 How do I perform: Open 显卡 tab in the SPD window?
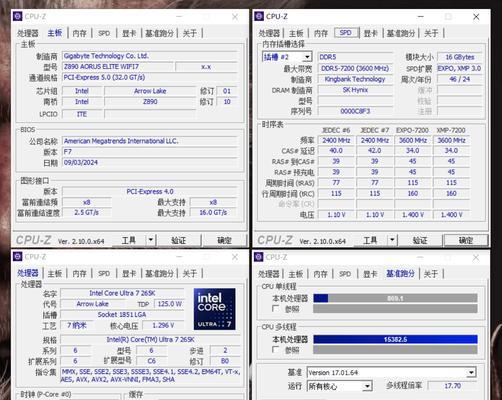[370, 33]
